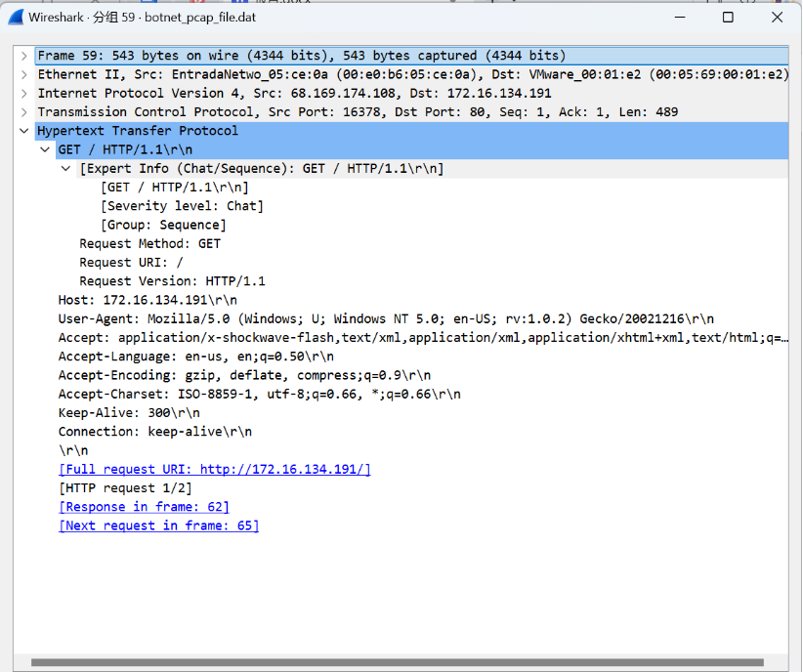Select the Accept-Language header line
803x672 pixels.
pyautogui.click(x=196, y=357)
